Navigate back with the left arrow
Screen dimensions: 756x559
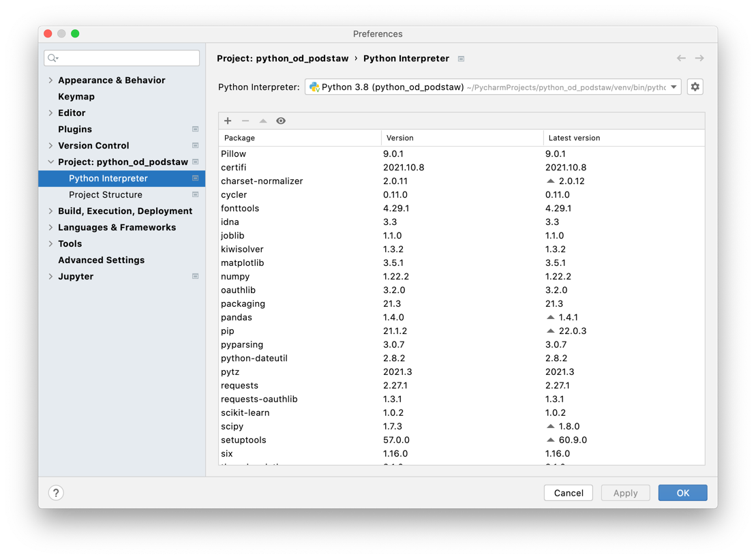tap(681, 59)
